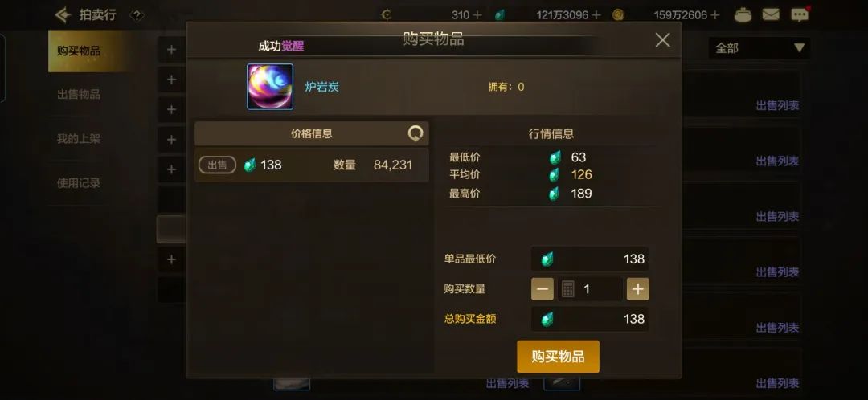868x400 pixels.
Task: Click the gold coin currency icon
Action: pos(618,15)
